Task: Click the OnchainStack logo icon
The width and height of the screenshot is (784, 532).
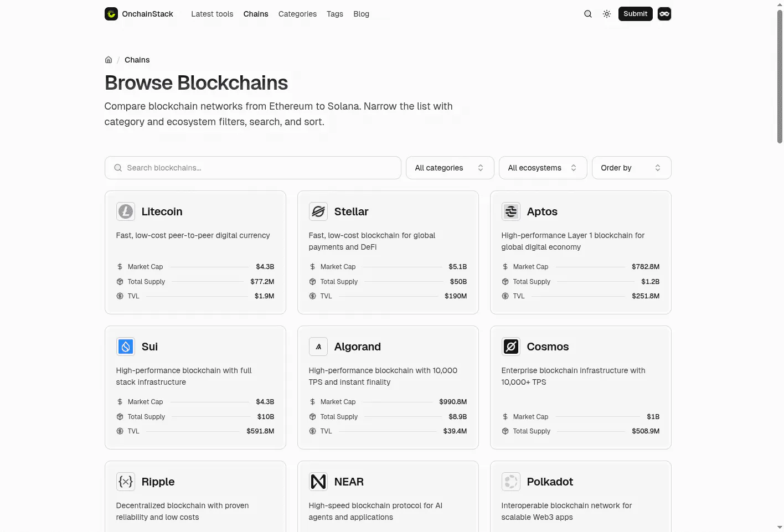Action: click(111, 14)
